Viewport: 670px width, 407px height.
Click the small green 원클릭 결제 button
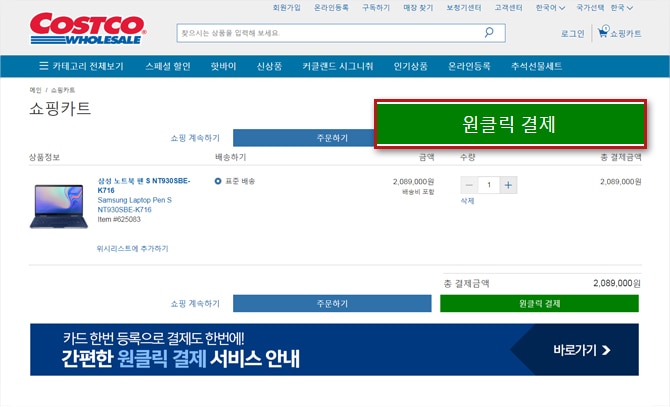[539, 304]
